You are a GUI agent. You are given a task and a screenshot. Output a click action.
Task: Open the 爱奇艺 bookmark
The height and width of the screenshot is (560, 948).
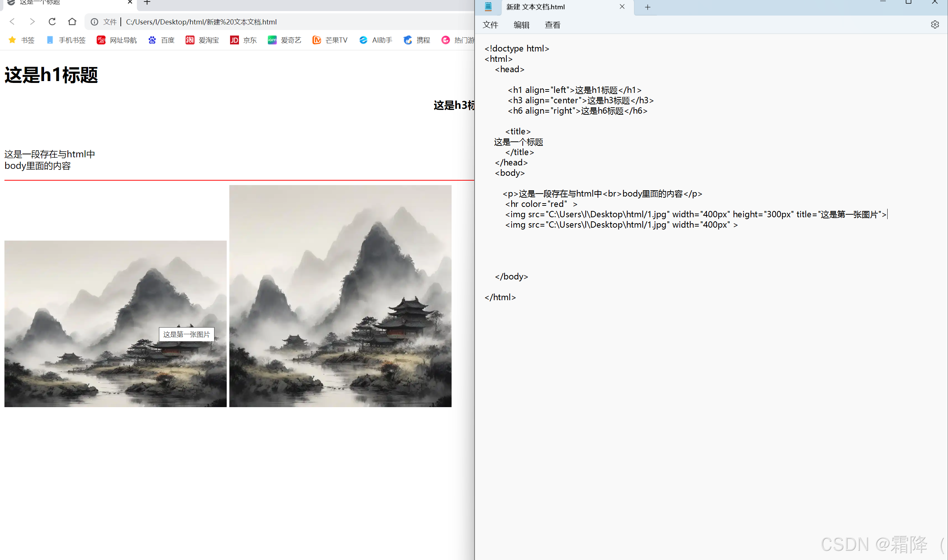coord(285,40)
